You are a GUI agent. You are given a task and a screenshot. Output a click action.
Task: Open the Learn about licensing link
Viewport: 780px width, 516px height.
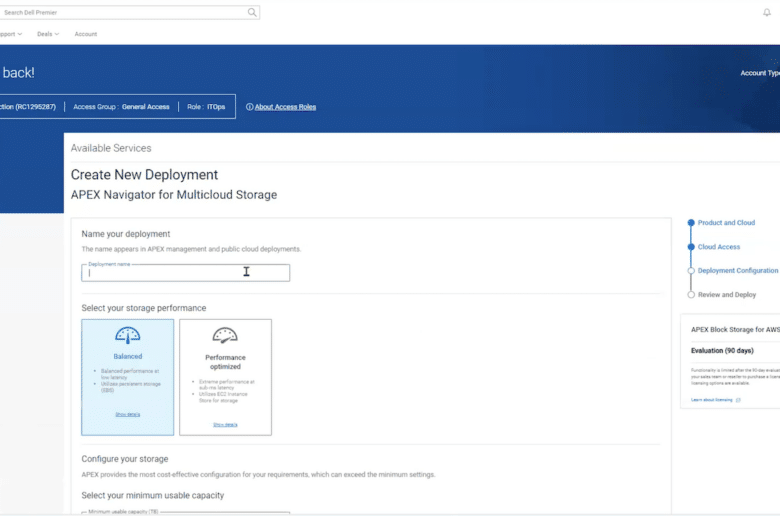712,400
